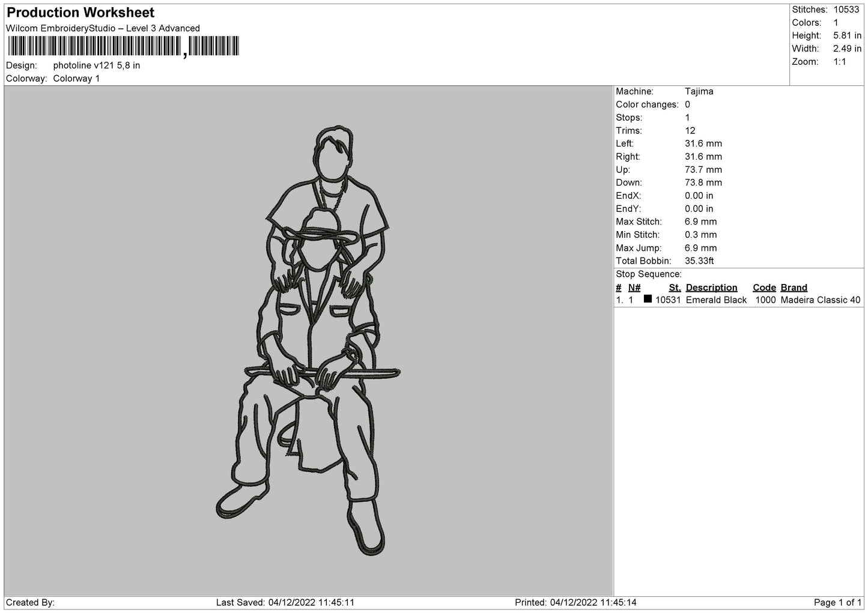Click the Height value 5.81 in
Viewport: 868px width, 613px height.
pyautogui.click(x=847, y=35)
